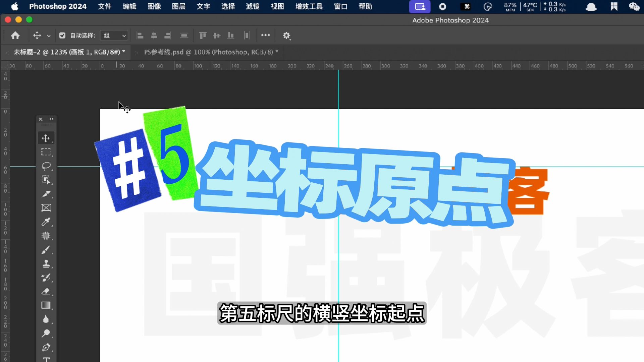Open the 图像 menu

tap(154, 6)
